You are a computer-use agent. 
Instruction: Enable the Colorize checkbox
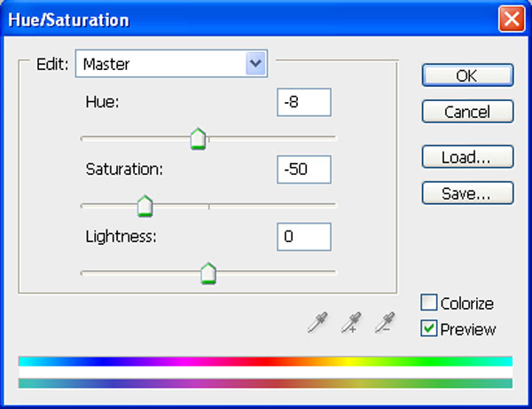(x=428, y=303)
